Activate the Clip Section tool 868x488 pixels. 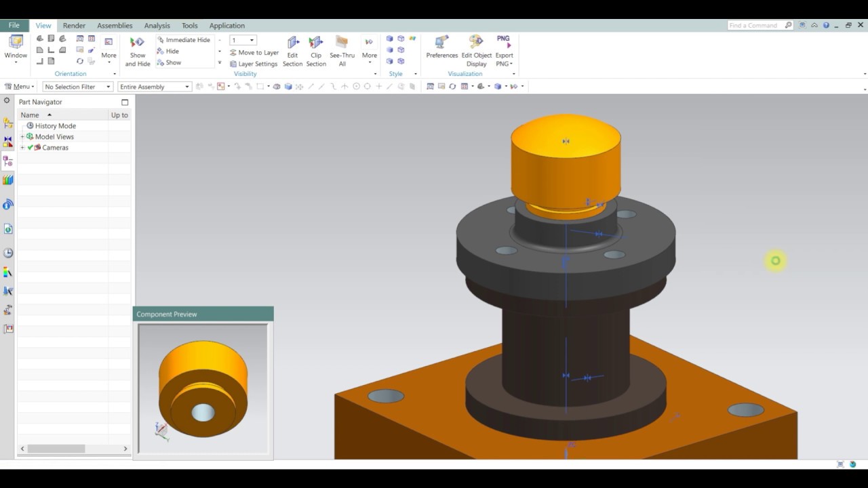[x=316, y=52]
